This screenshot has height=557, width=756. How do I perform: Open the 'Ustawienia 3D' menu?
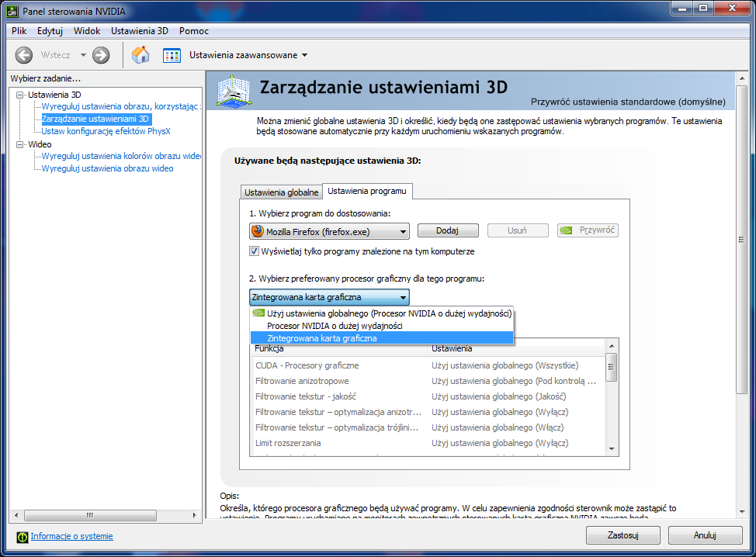coord(140,31)
